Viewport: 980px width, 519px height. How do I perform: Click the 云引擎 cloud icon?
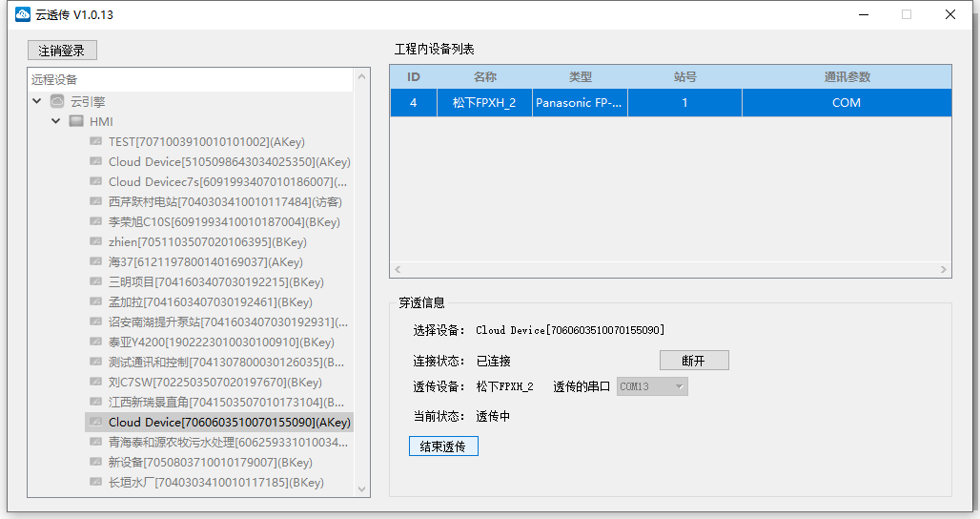point(57,101)
